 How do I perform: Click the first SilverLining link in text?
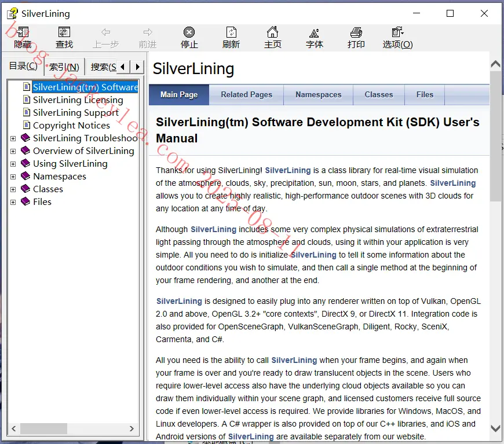point(288,170)
